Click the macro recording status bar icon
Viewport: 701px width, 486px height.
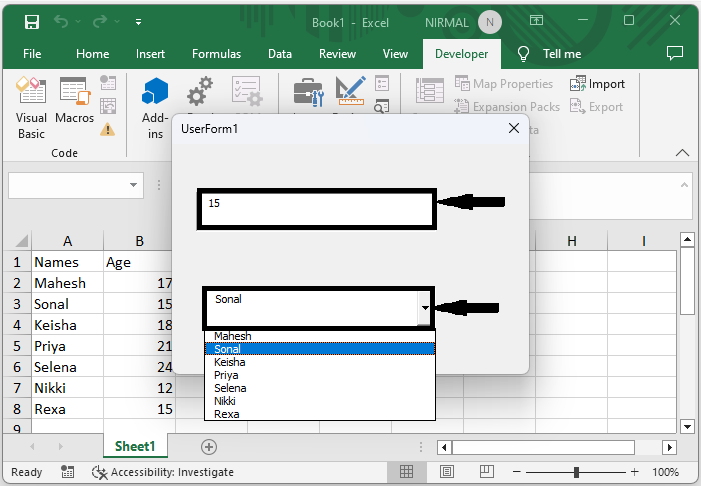pos(68,472)
